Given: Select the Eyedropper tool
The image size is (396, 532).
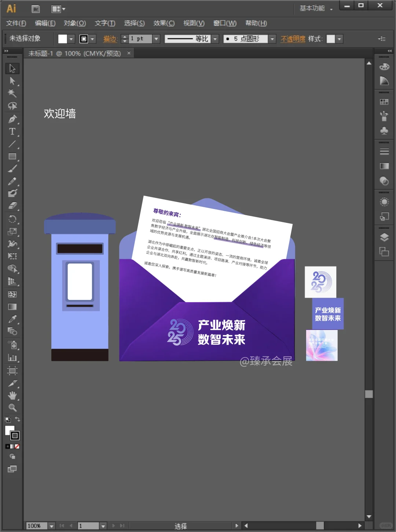Looking at the screenshot, I should click(x=12, y=319).
